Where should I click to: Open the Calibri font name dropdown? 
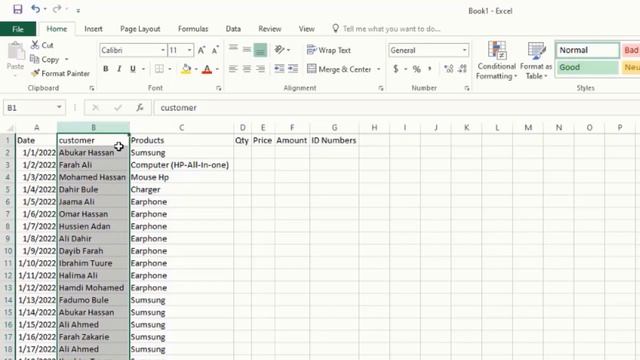(x=163, y=50)
